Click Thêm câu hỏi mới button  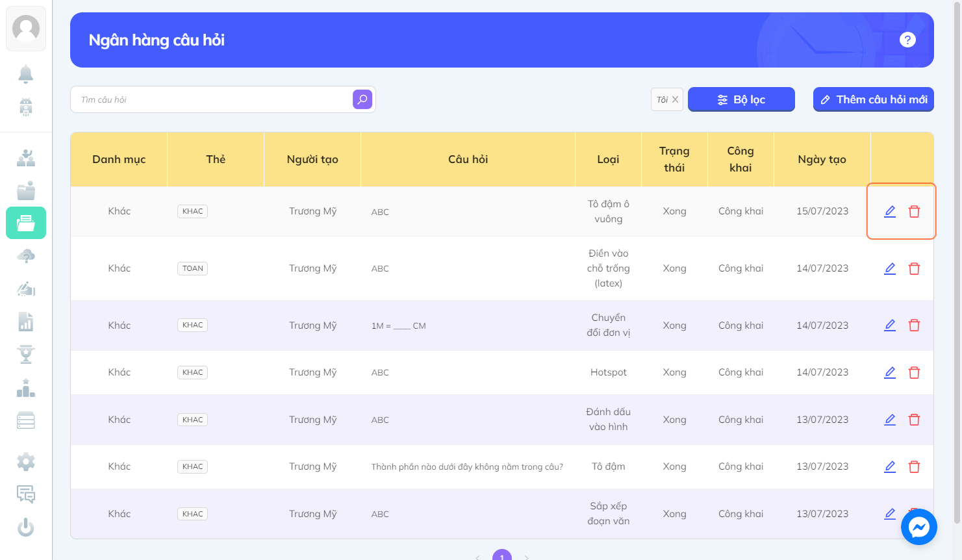tap(874, 99)
